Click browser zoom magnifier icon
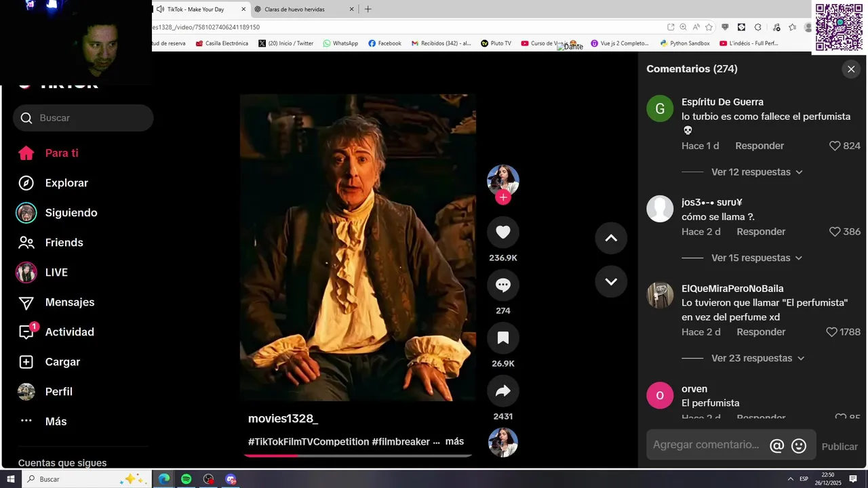This screenshot has height=488, width=868. (x=684, y=27)
